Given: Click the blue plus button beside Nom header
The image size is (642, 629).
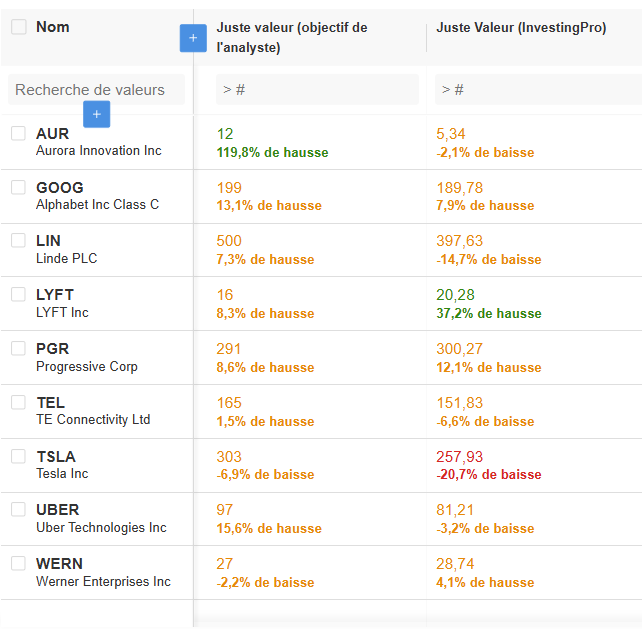Looking at the screenshot, I should point(193,38).
